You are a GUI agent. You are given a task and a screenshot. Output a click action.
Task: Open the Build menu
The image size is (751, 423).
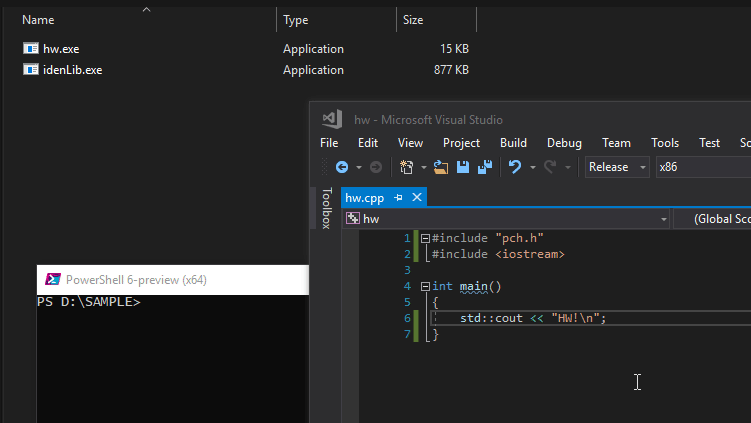[x=513, y=143]
